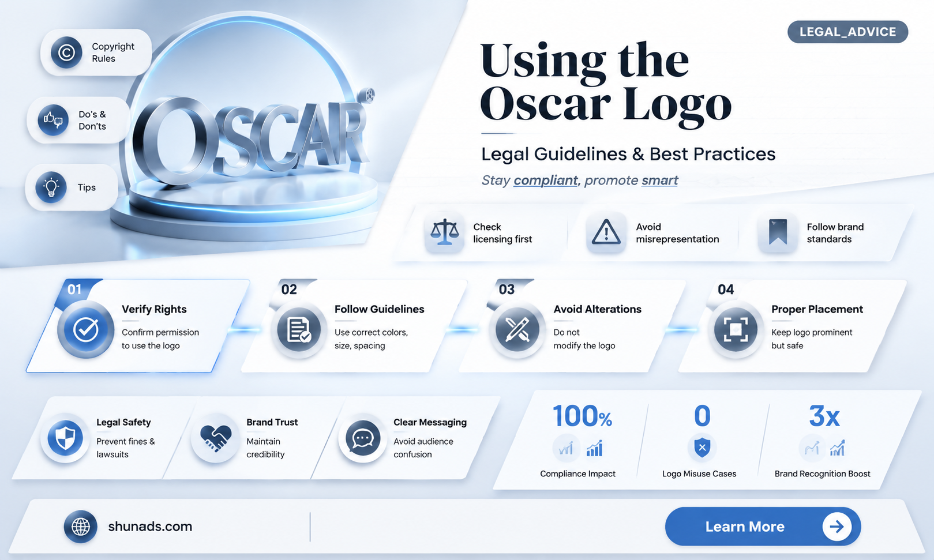Click Maintain credibility text
Image resolution: width=934 pixels, height=560 pixels.
(265, 448)
